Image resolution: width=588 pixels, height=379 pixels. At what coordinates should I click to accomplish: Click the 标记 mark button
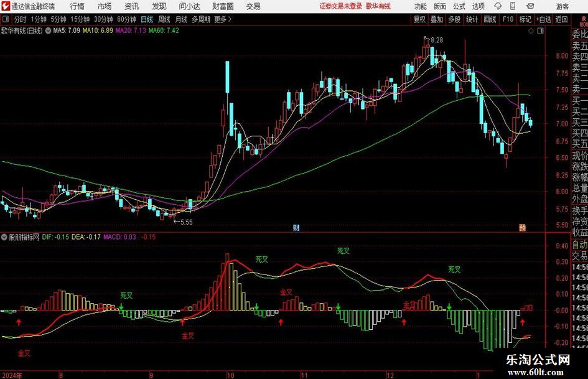(x=525, y=19)
